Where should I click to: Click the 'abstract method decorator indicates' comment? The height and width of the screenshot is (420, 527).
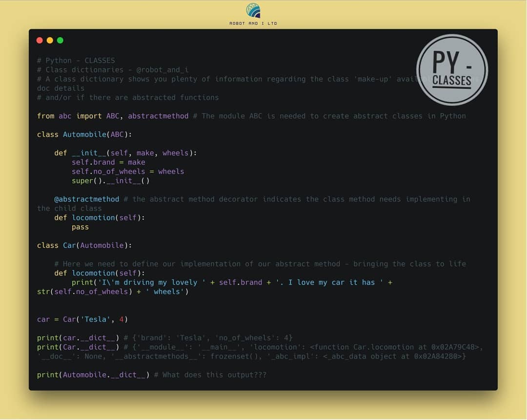click(297, 199)
